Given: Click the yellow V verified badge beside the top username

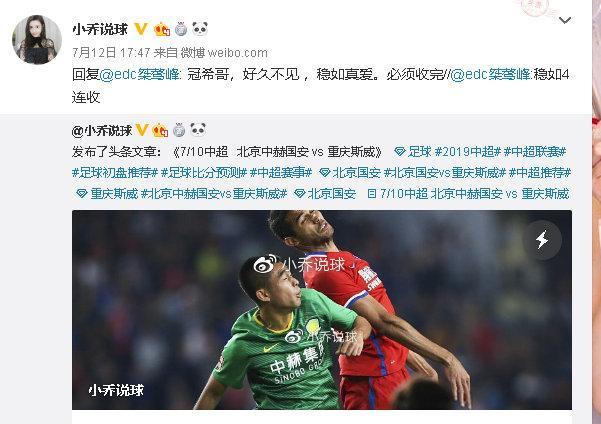Looking at the screenshot, I should click(x=141, y=29).
